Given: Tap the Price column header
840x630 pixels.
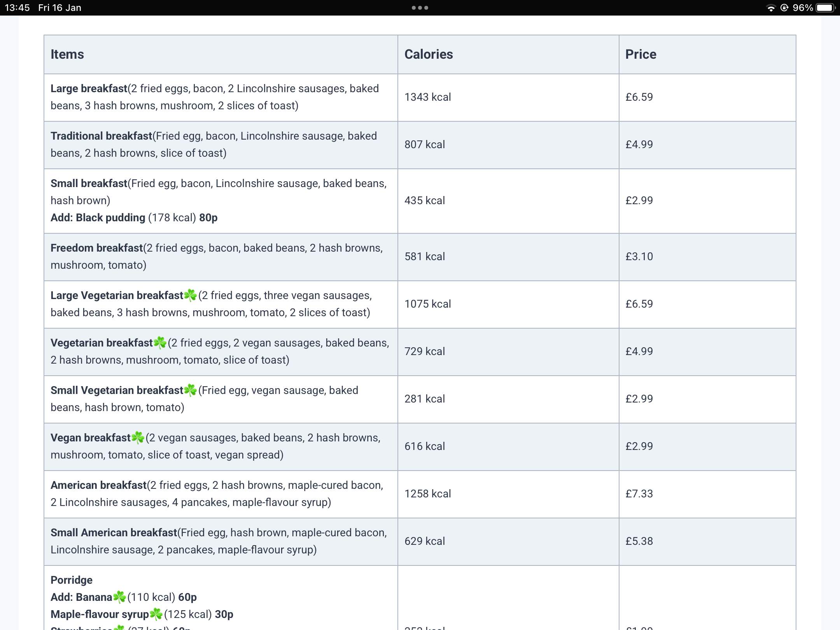Looking at the screenshot, I should click(640, 54).
